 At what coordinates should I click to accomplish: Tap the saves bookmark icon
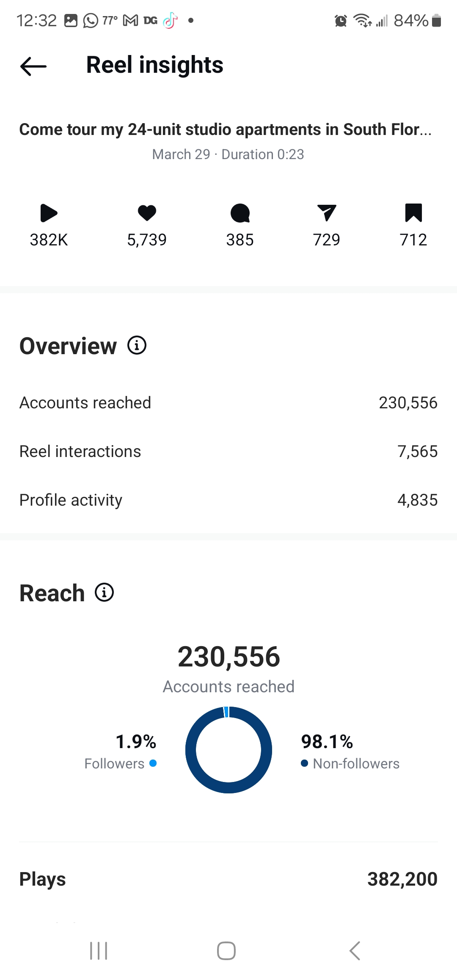point(413,213)
